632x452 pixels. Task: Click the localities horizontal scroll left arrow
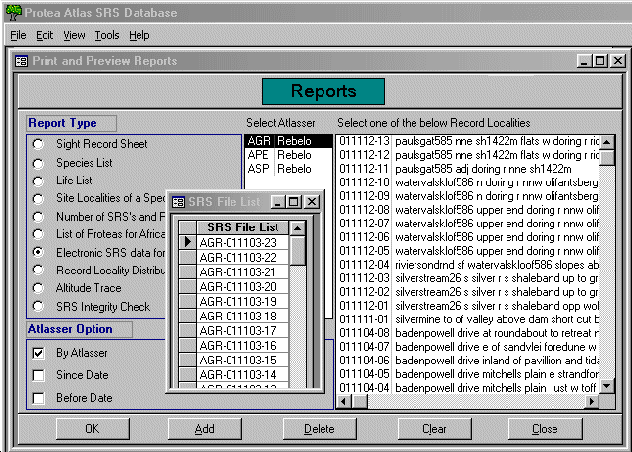click(x=343, y=401)
